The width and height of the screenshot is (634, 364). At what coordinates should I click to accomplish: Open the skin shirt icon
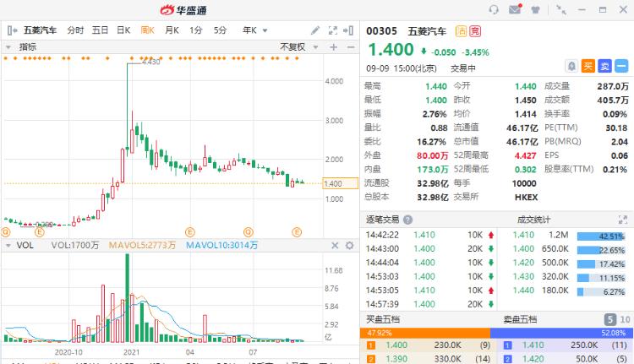point(535,9)
